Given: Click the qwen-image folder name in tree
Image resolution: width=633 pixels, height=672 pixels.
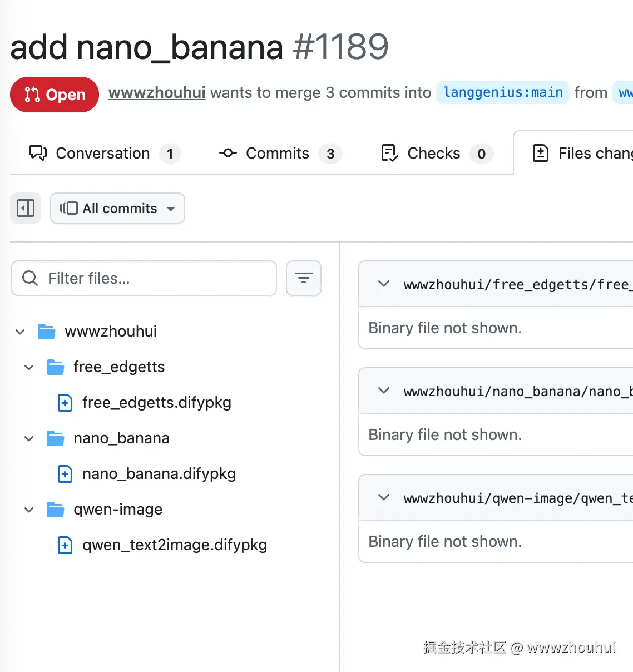Looking at the screenshot, I should (x=118, y=510).
